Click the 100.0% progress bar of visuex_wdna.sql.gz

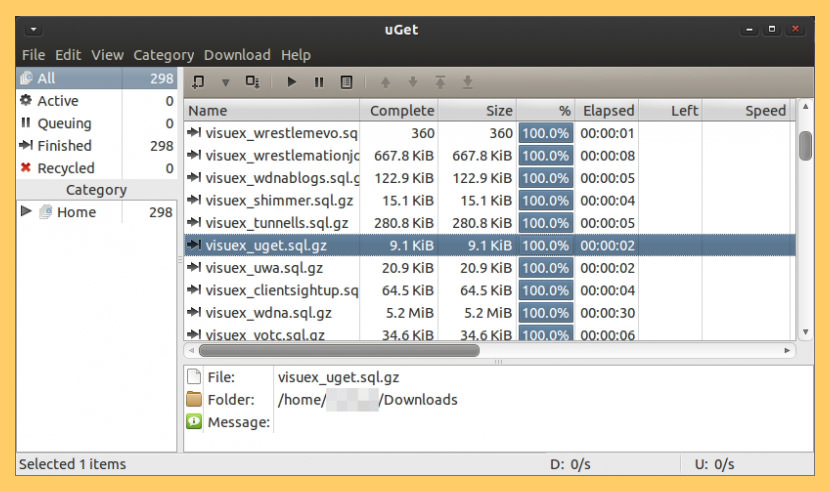546,313
